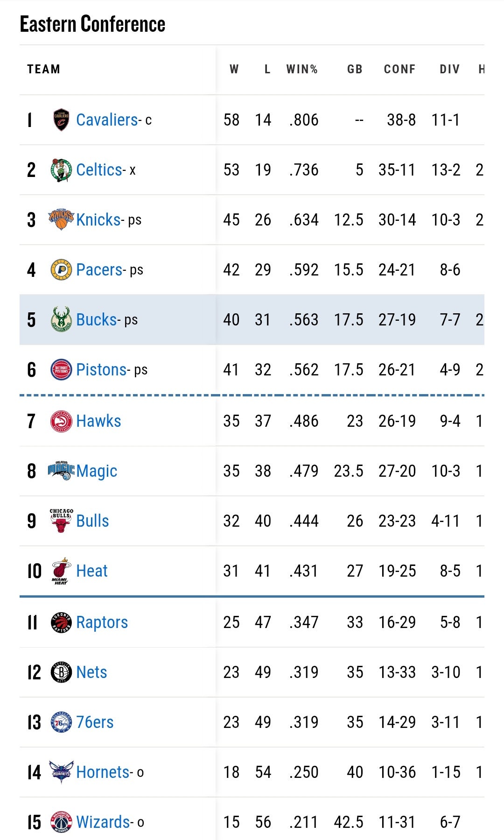Tap the Knicks basketball logo
504x840 pixels.
coord(61,219)
